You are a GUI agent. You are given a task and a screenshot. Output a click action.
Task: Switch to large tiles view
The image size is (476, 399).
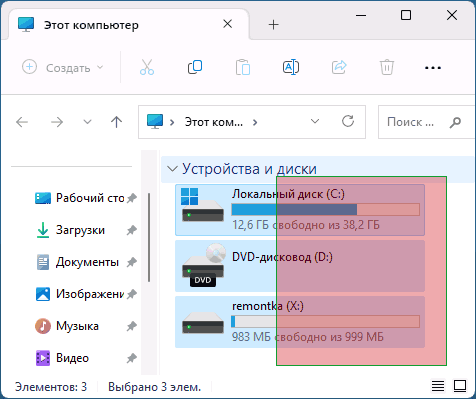click(460, 386)
